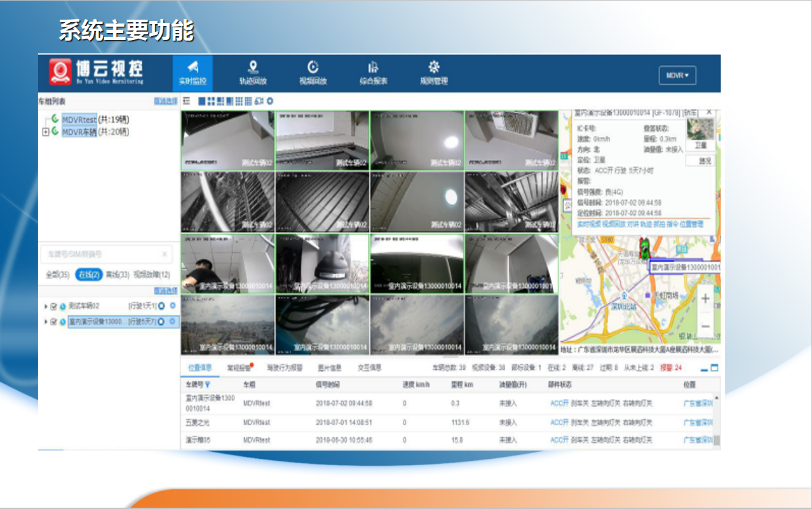Filter vehicles by 离线(33)

[x=118, y=275]
